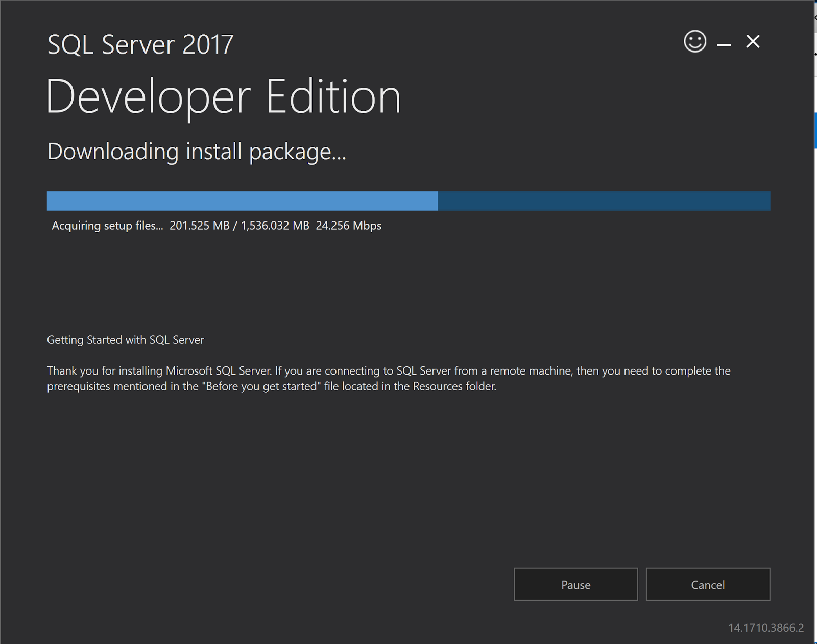Click the Developer Edition heading
This screenshot has height=644, width=817.
tap(224, 97)
